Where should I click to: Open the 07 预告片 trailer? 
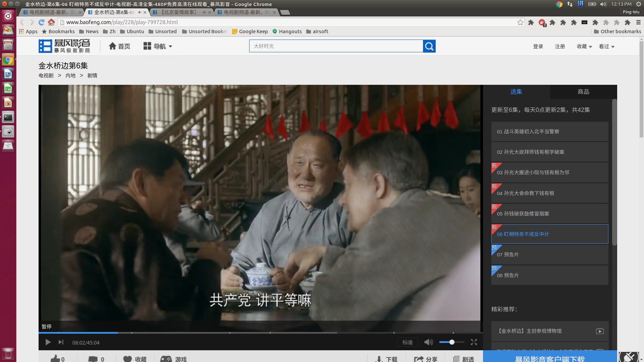coord(550,254)
